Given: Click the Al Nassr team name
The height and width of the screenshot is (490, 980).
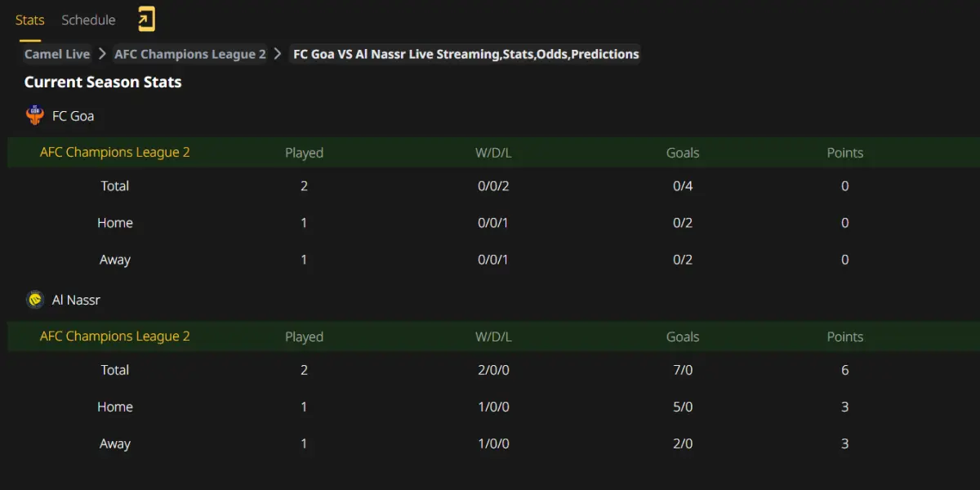Looking at the screenshot, I should [x=76, y=300].
